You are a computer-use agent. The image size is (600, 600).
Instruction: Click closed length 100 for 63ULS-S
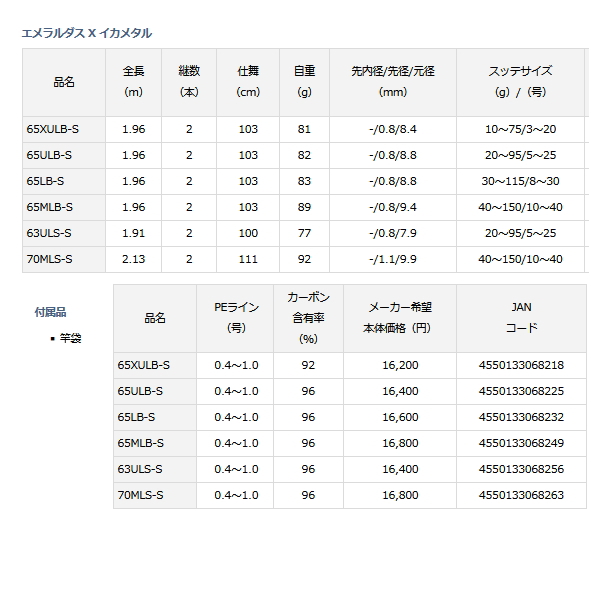coord(248,233)
